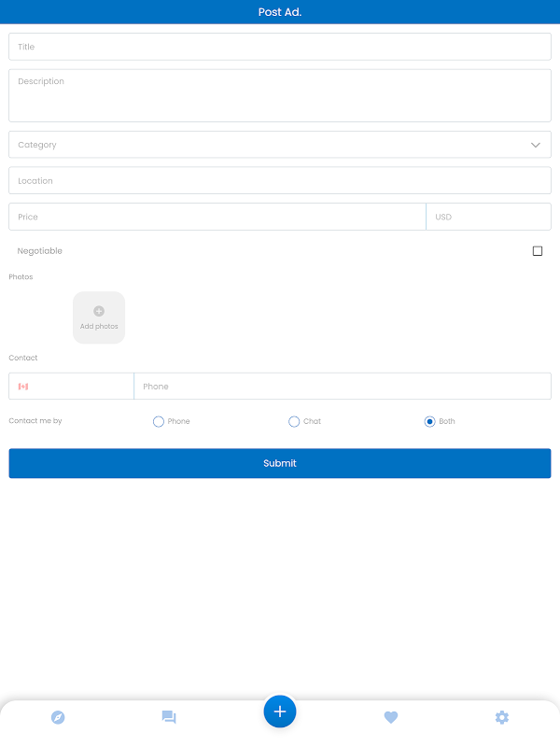
Task: Open the USD currency selector
Action: point(488,217)
